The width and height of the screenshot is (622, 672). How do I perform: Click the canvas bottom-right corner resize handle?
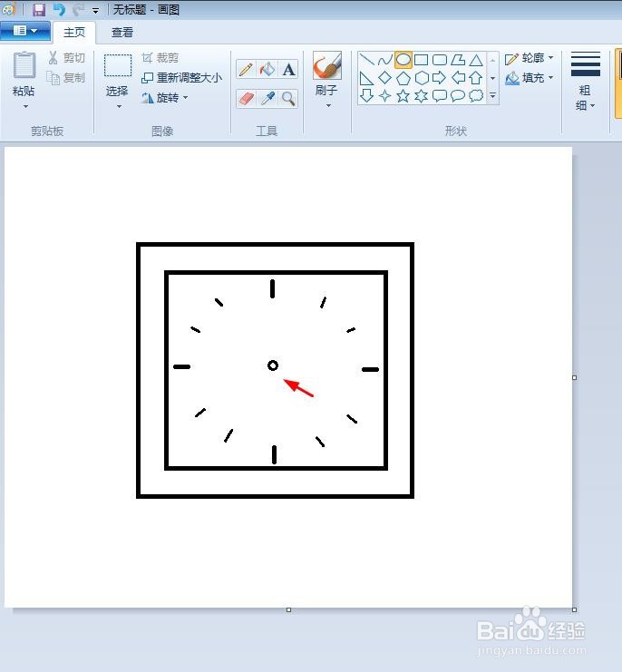point(575,609)
